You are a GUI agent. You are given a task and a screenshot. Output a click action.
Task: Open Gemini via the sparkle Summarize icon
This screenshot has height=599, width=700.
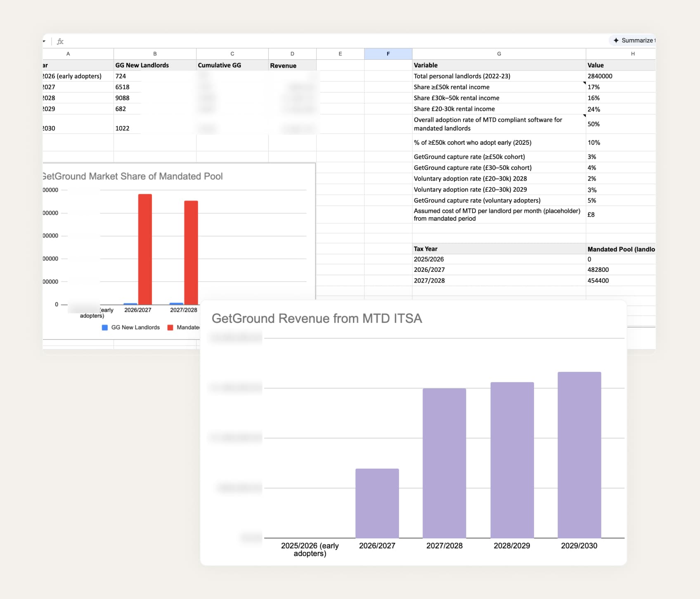616,40
